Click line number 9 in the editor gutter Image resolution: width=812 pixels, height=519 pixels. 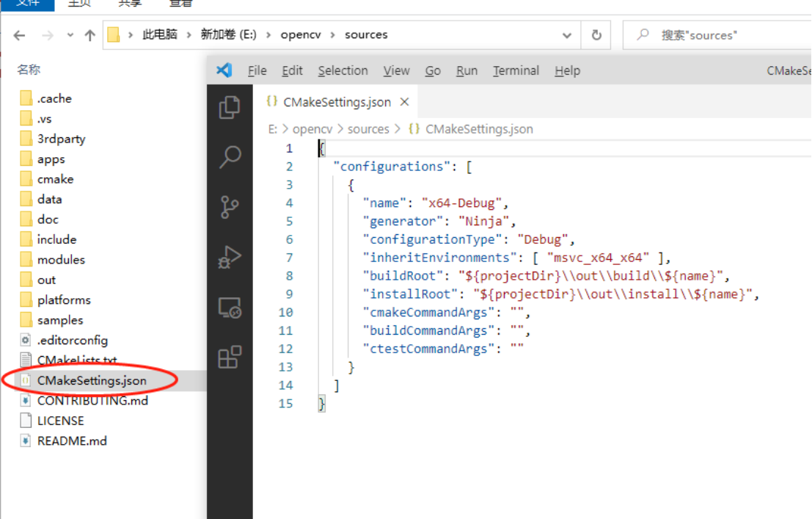pos(289,294)
